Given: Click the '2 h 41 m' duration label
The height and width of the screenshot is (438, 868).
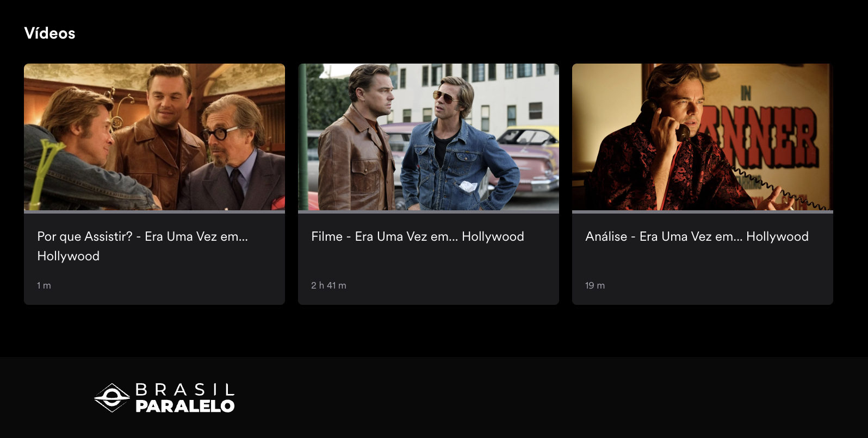Looking at the screenshot, I should click(x=328, y=285).
